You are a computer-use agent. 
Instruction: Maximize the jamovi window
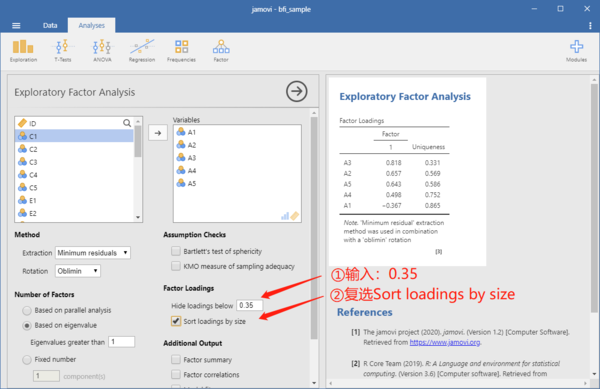560,9
